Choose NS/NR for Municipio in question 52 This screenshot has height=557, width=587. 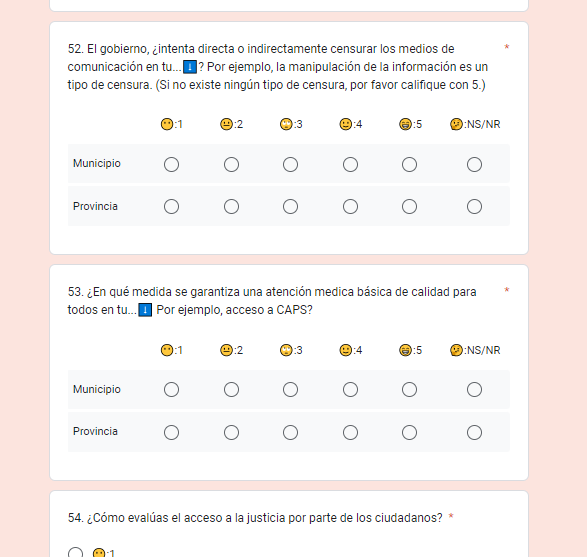coord(474,165)
